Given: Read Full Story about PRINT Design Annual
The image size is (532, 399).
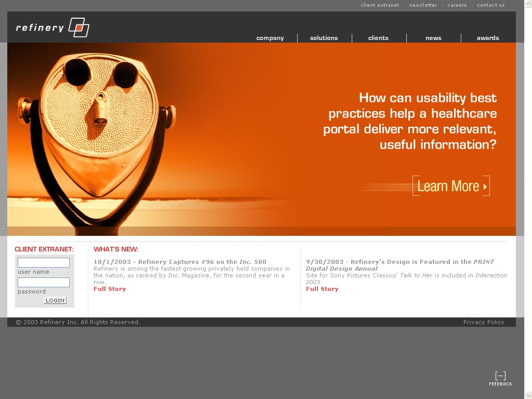Looking at the screenshot, I should pyautogui.click(x=322, y=289).
